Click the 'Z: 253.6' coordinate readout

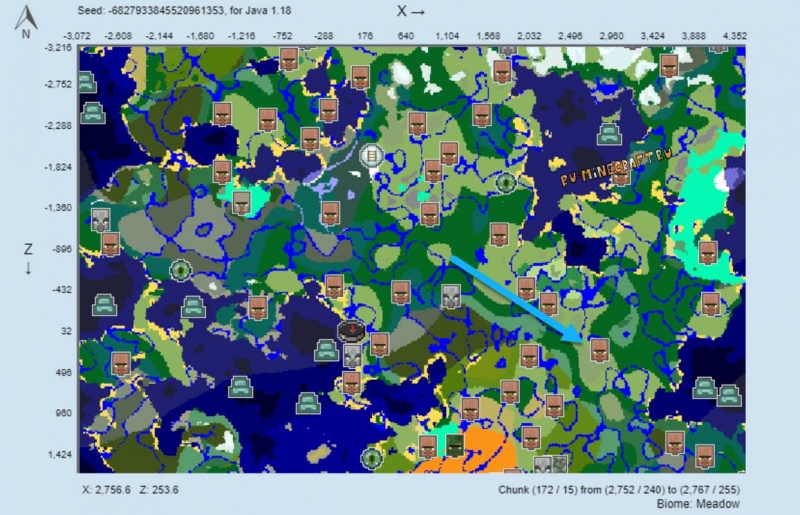pos(159,490)
